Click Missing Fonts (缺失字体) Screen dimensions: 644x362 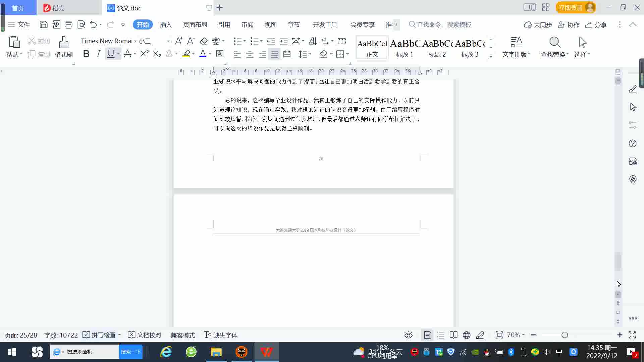[221, 335]
